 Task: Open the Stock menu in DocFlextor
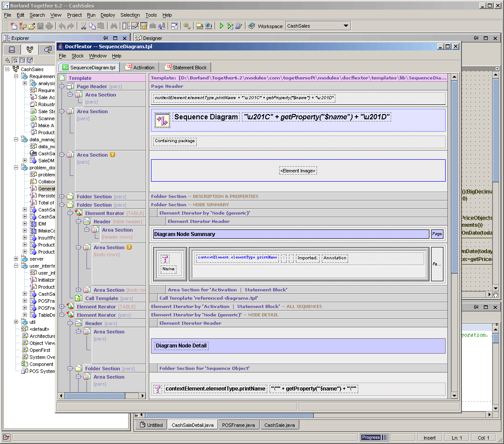click(77, 56)
